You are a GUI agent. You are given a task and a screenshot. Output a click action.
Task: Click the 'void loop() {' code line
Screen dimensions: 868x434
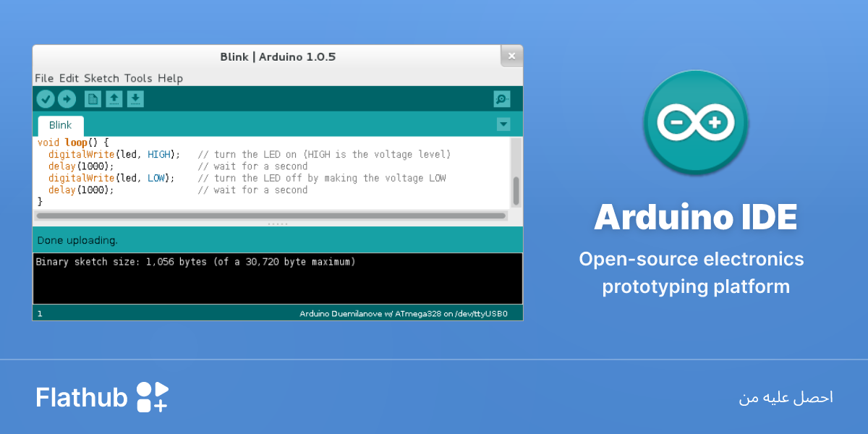(72, 143)
